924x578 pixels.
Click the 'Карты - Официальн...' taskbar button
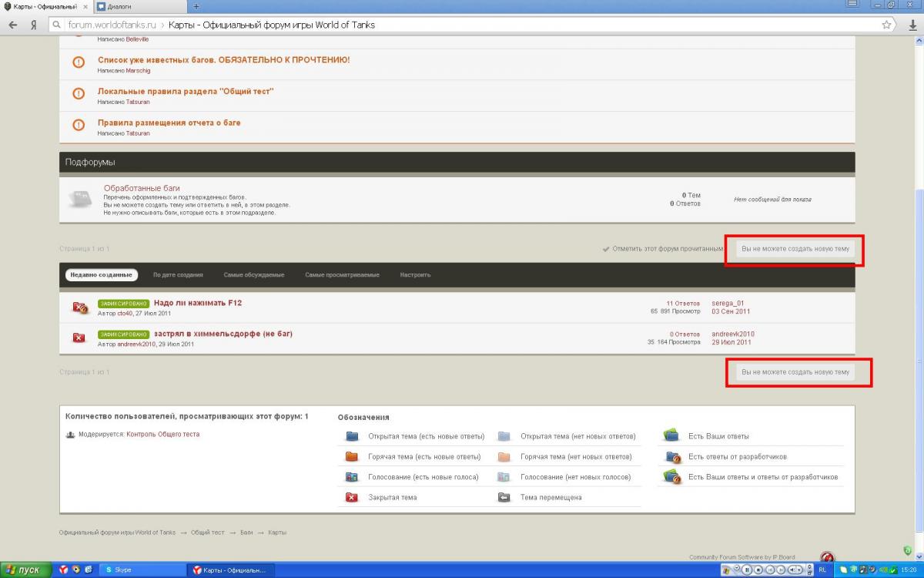click(x=231, y=570)
